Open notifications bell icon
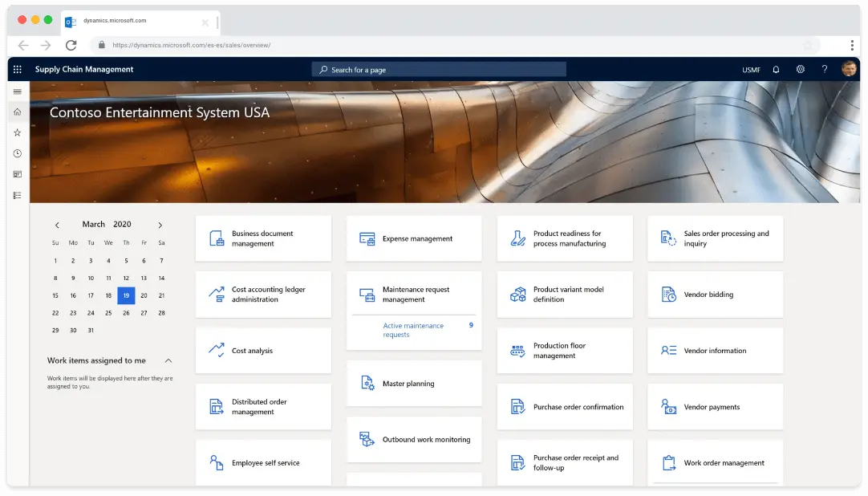 click(776, 70)
